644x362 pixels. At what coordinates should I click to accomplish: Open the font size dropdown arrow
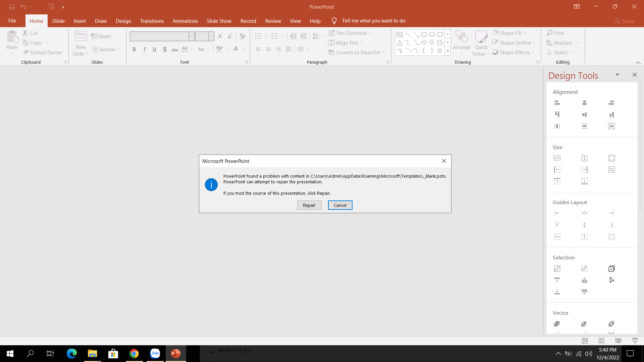(x=211, y=36)
